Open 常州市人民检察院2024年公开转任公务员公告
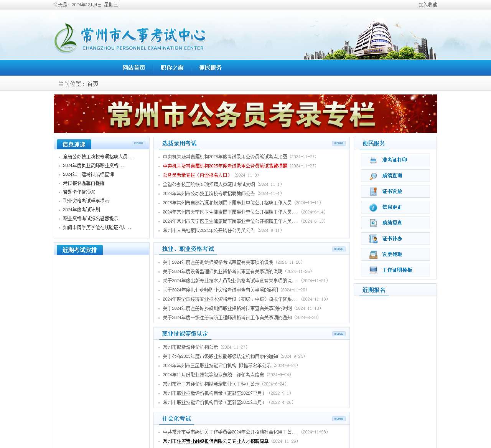The width and height of the screenshot is (491, 448). coord(209,230)
